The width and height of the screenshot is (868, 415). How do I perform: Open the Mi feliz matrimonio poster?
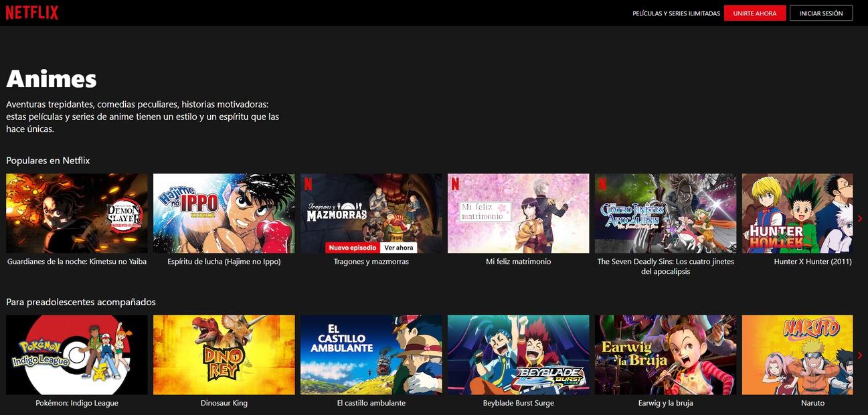[x=518, y=213]
